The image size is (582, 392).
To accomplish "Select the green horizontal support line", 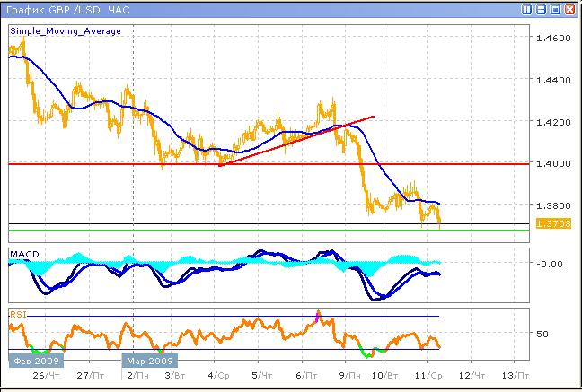I will tap(269, 231).
